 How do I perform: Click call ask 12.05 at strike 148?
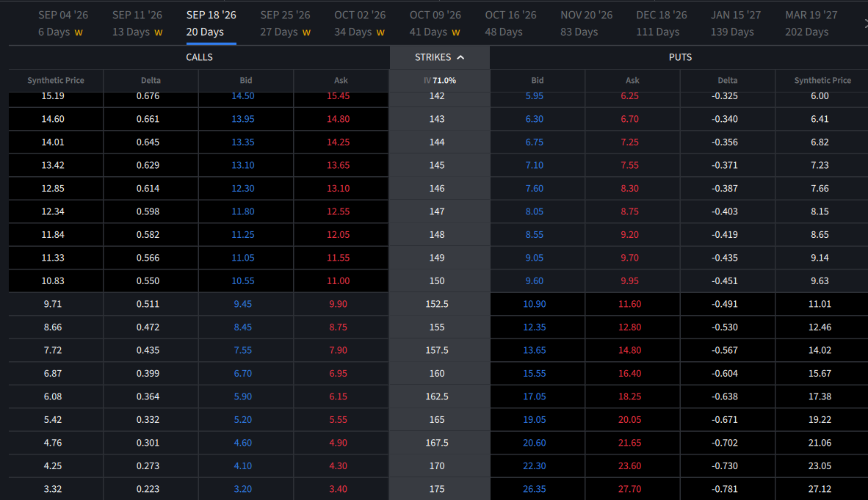pyautogui.click(x=339, y=235)
